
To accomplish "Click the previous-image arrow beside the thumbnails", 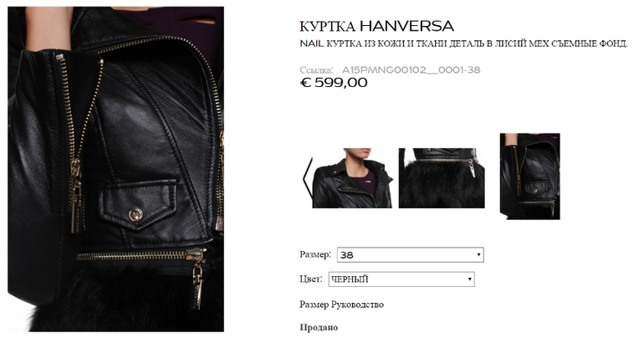I will 306,178.
